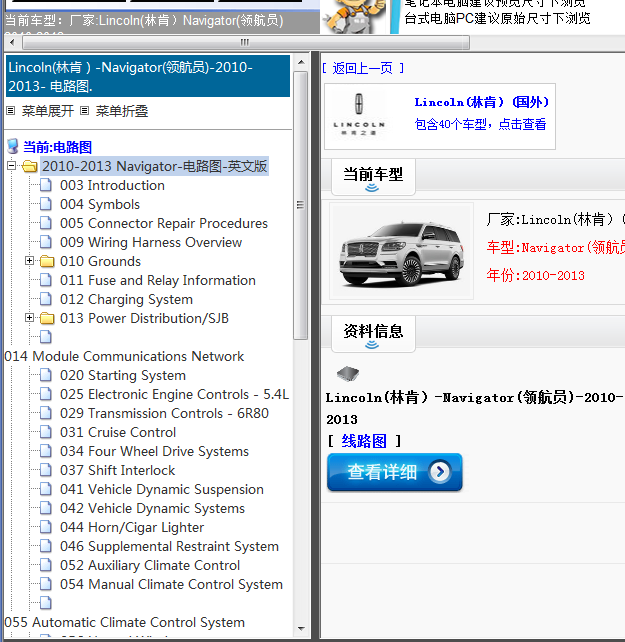Click the document icon for 004 Symbols
Viewport: 625px width, 642px height.
tap(46, 204)
